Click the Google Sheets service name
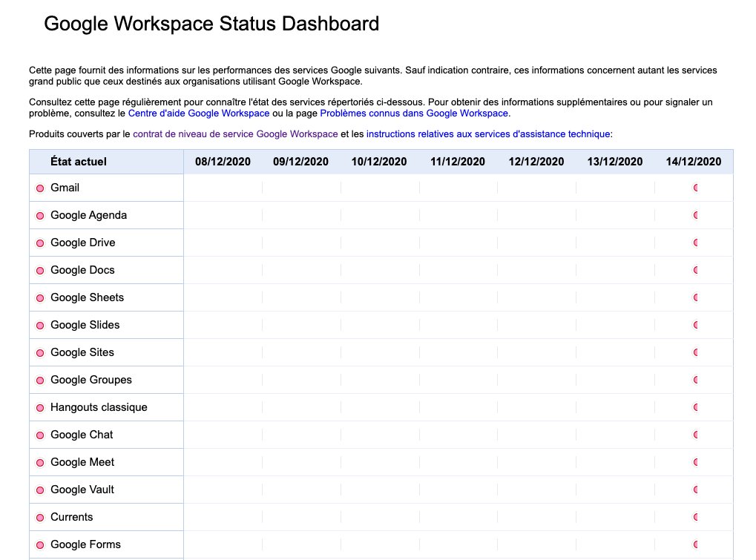 (88, 298)
